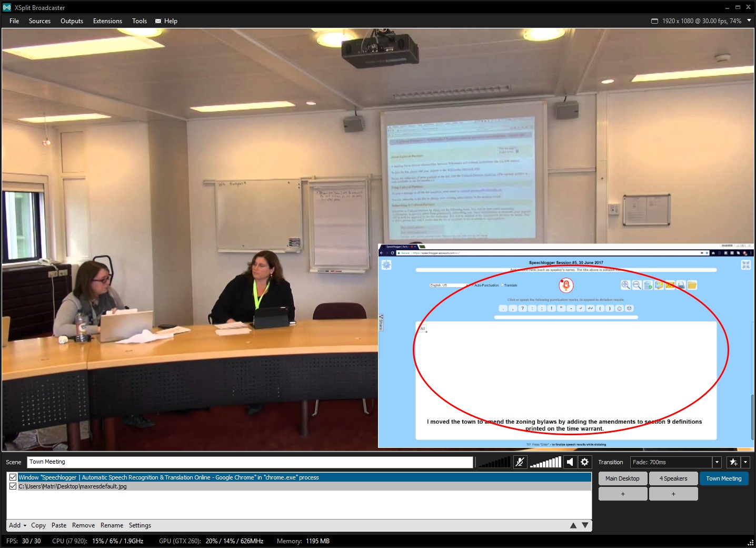The image size is (756, 548).
Task: Click Rename in sources toolbar
Action: coord(112,525)
